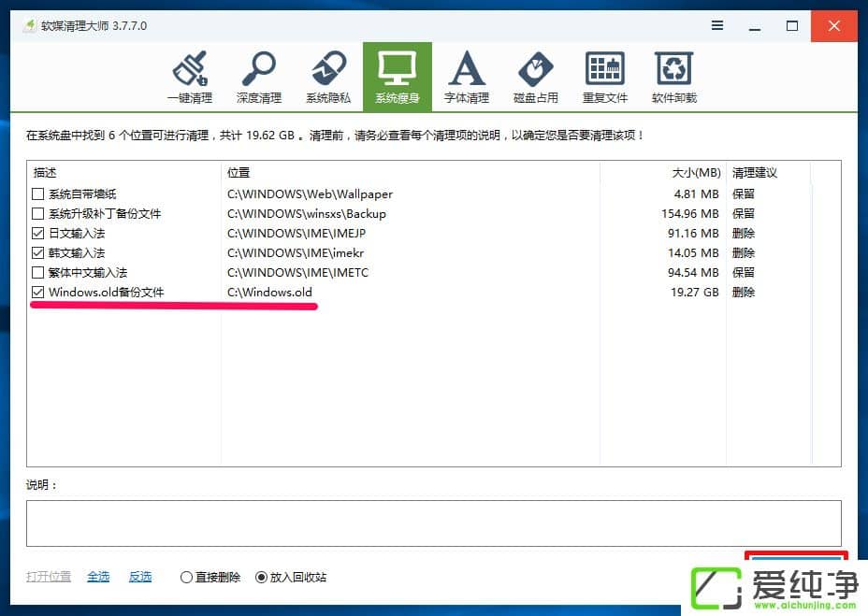Check the 系统自带墙纸 cleanup item
The image size is (868, 616).
37,193
